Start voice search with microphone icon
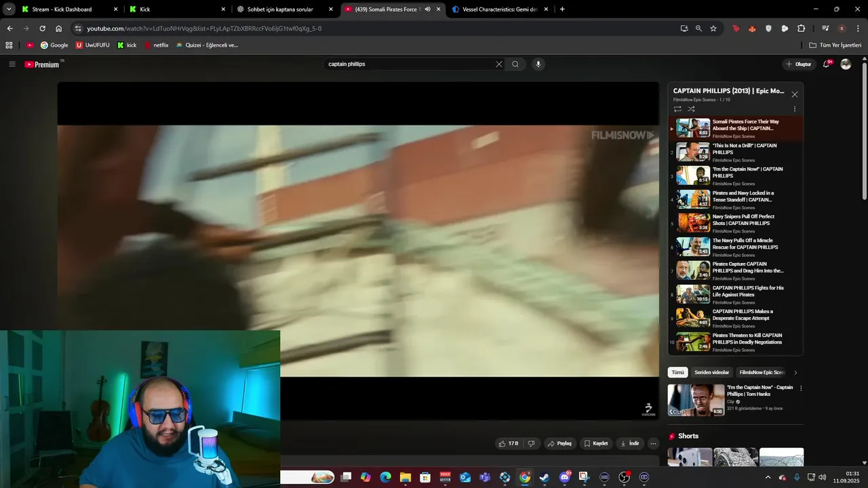Image resolution: width=868 pixels, height=488 pixels. click(538, 64)
